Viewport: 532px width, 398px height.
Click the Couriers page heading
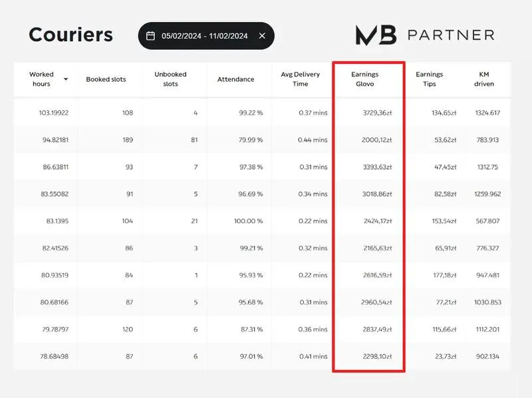70,35
